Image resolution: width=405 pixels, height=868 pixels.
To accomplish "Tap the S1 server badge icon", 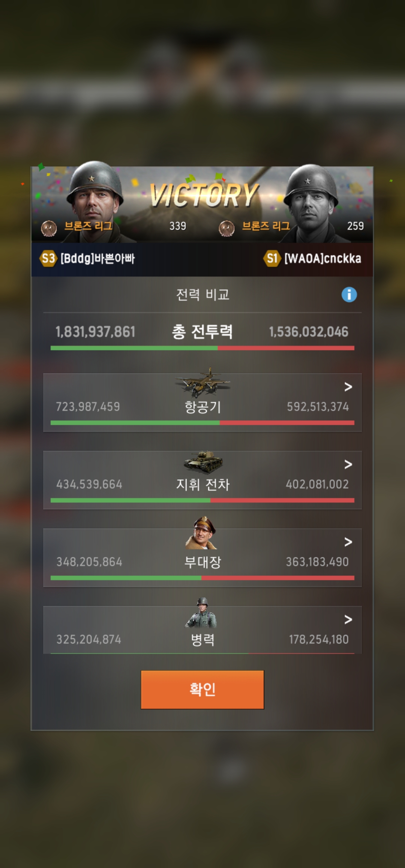I will 272,259.
